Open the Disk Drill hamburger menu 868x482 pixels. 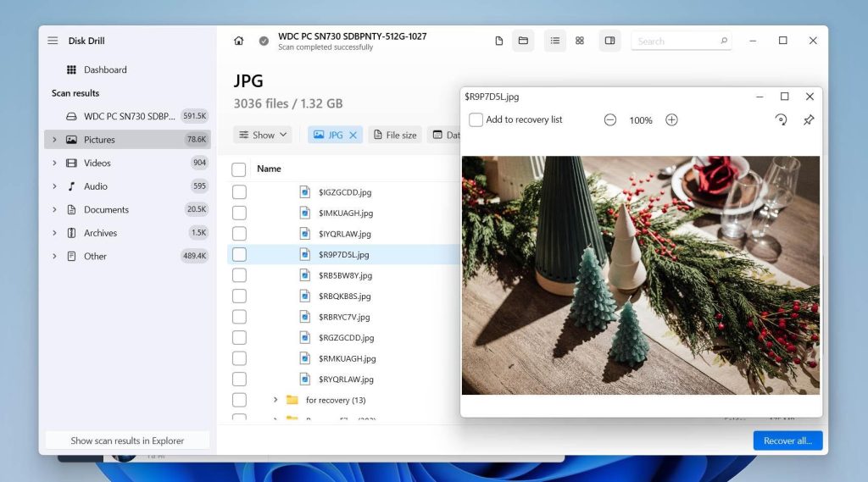53,41
